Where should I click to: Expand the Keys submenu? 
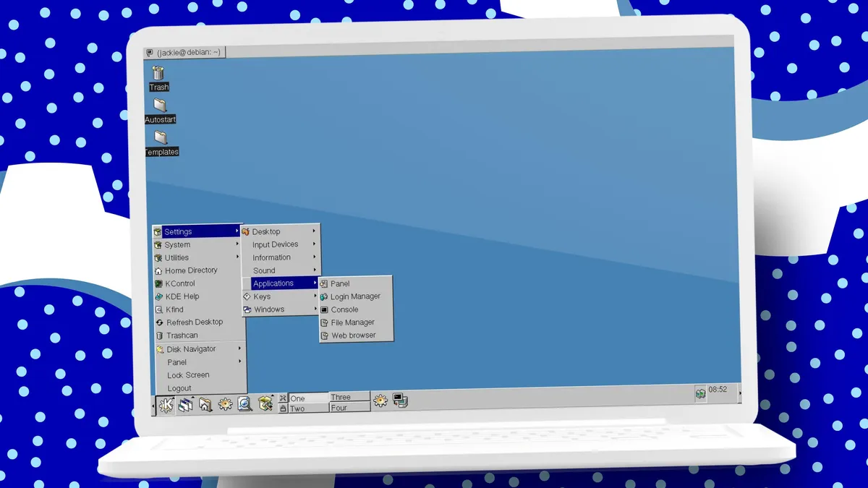[281, 296]
